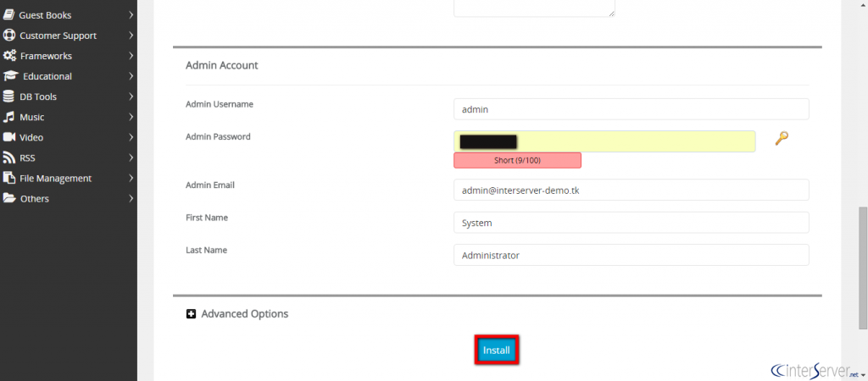Viewport: 868px width, 381px height.
Task: Click the Last Name label
Action: tap(207, 250)
